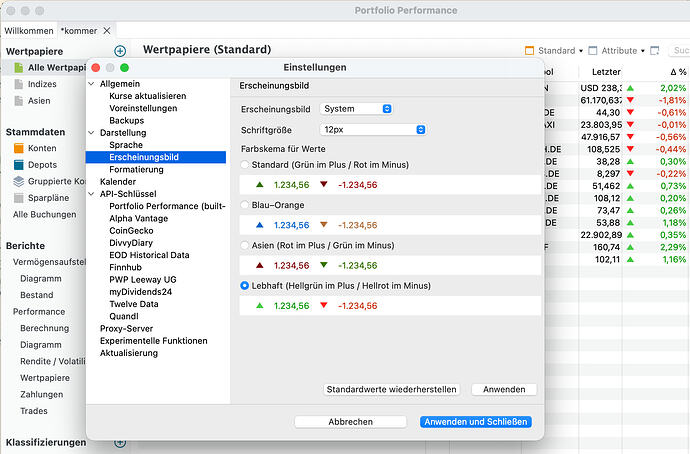Click the plus icon beside Wertpapiere heading
Screen dimensions: 690x454
click(x=120, y=50)
